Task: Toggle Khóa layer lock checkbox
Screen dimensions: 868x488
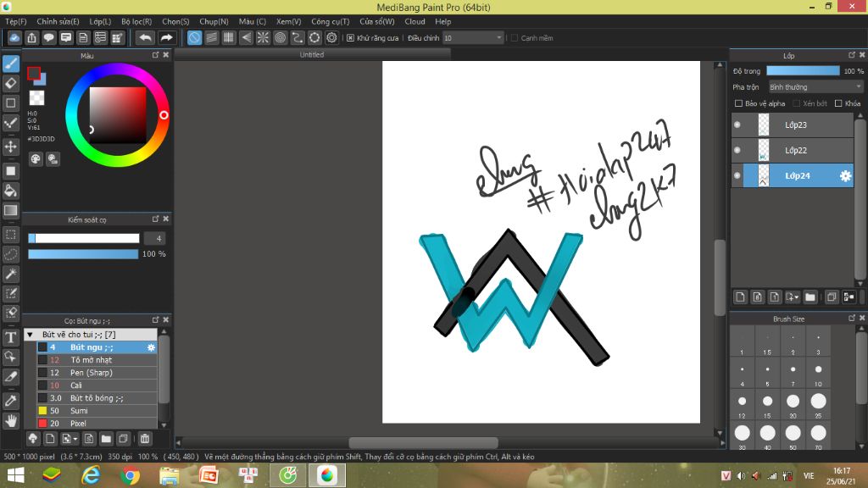Action: (x=838, y=103)
